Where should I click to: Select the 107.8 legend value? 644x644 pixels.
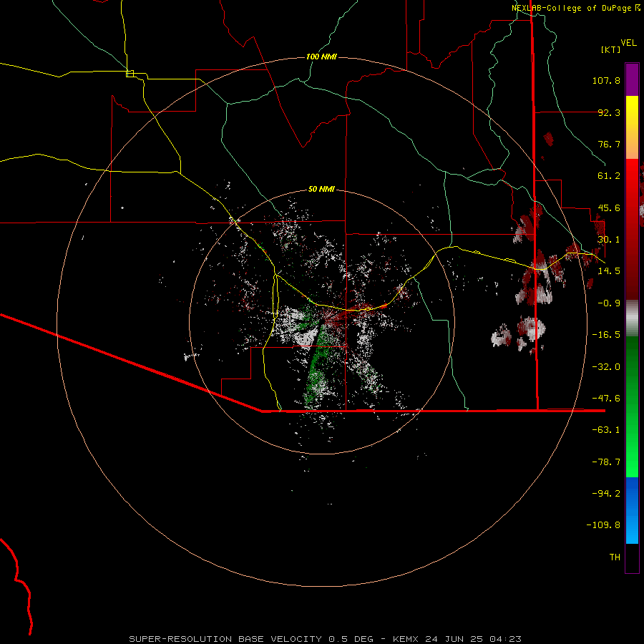pyautogui.click(x=606, y=80)
